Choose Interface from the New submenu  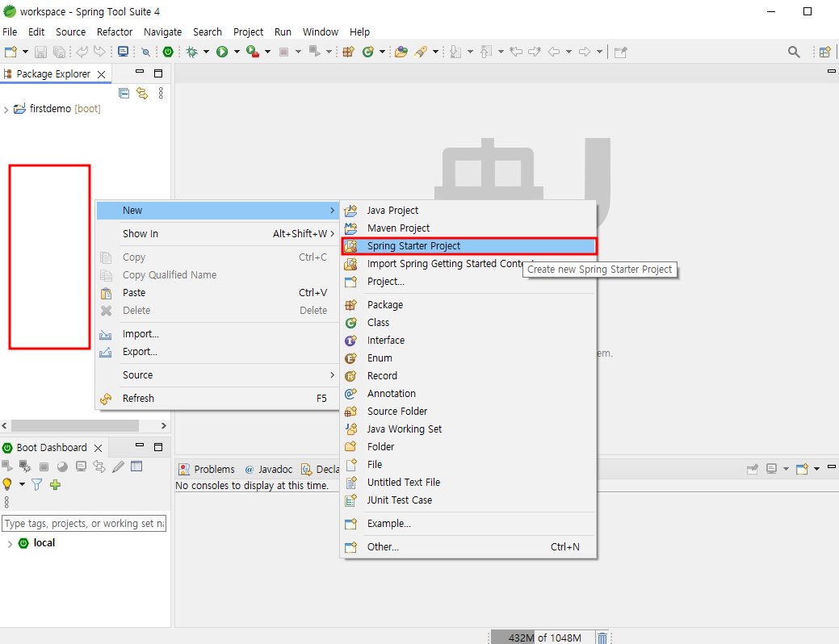click(x=468, y=341)
